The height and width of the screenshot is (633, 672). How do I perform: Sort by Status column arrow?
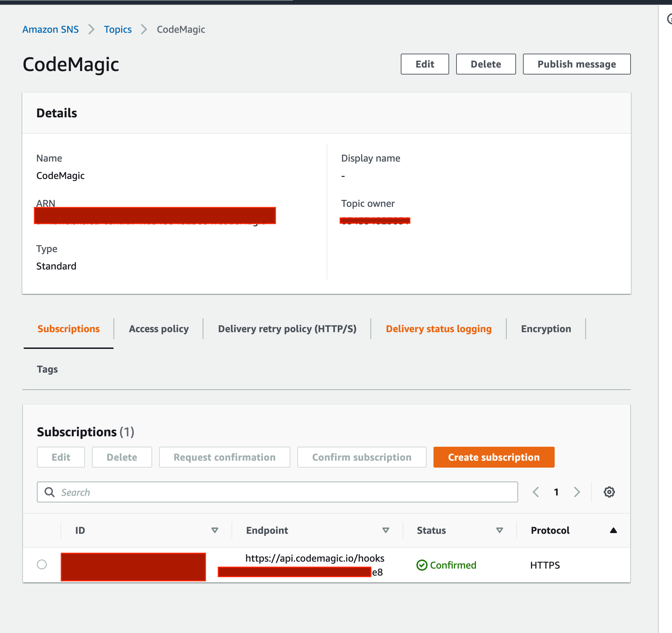click(x=500, y=530)
